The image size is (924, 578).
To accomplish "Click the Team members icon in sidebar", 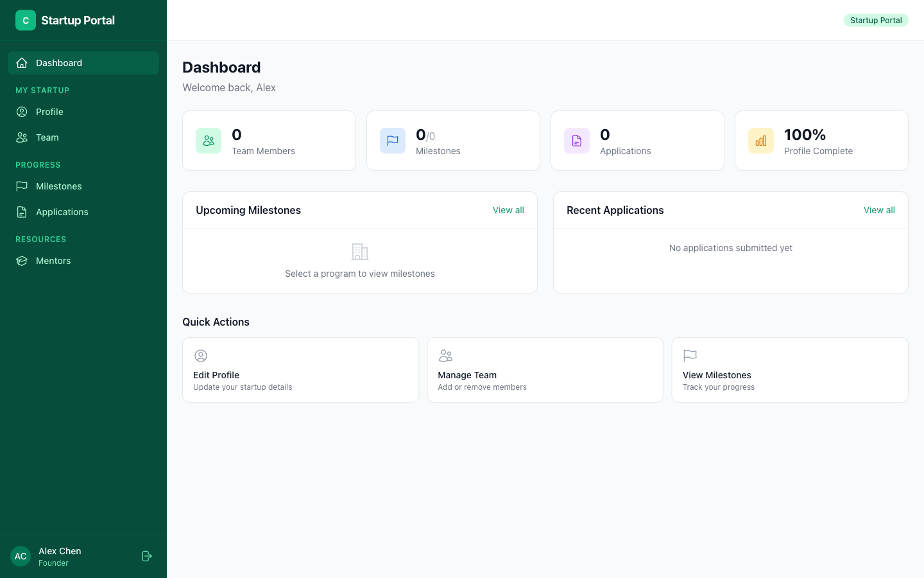I will [x=22, y=137].
